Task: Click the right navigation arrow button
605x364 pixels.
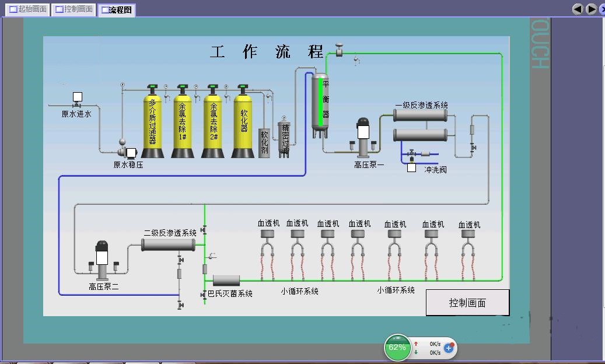Action: point(591,9)
